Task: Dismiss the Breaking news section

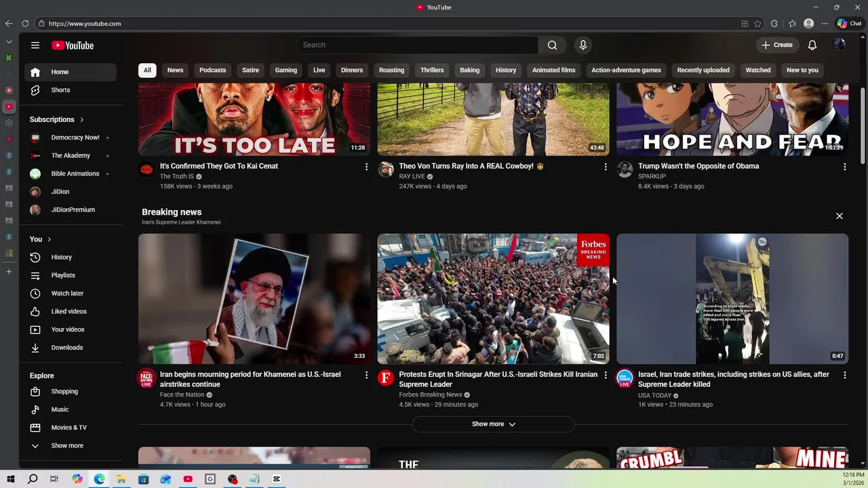Action: point(840,216)
